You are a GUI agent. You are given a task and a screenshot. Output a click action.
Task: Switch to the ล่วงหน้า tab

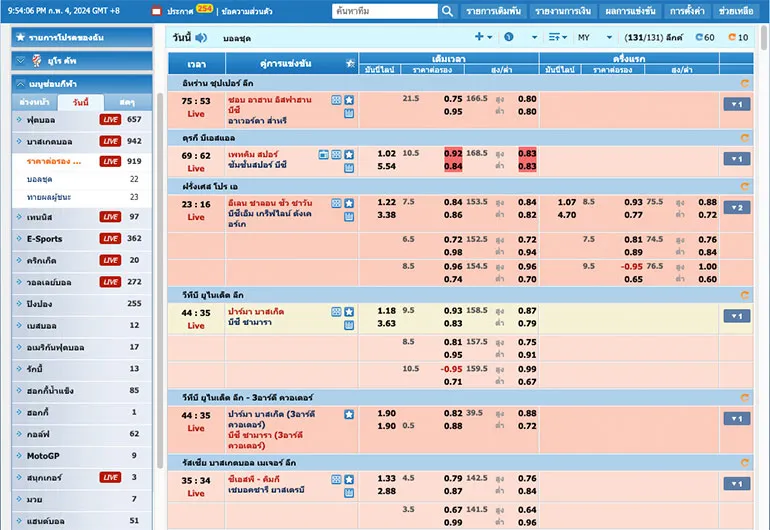(36, 103)
